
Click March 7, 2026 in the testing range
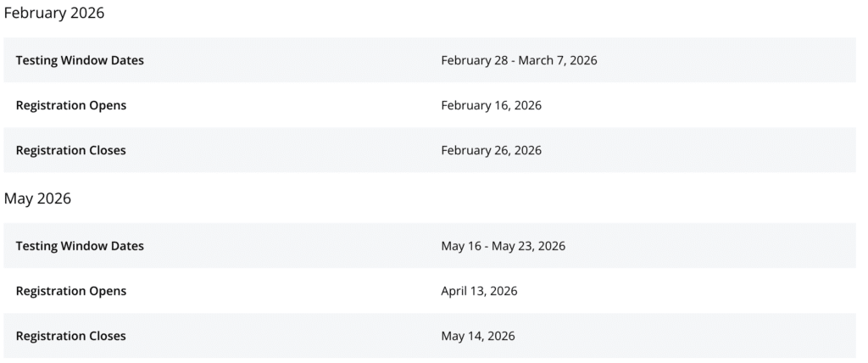[x=565, y=60]
